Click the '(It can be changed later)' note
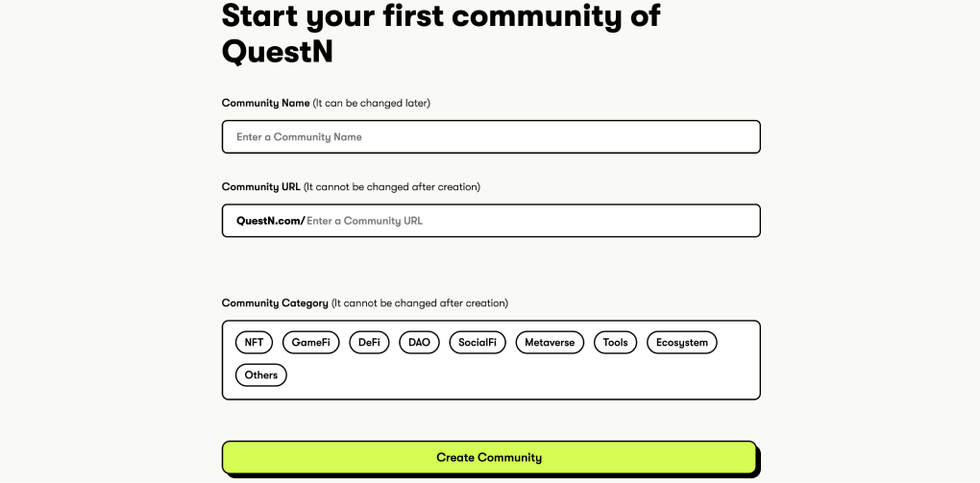 (372, 103)
